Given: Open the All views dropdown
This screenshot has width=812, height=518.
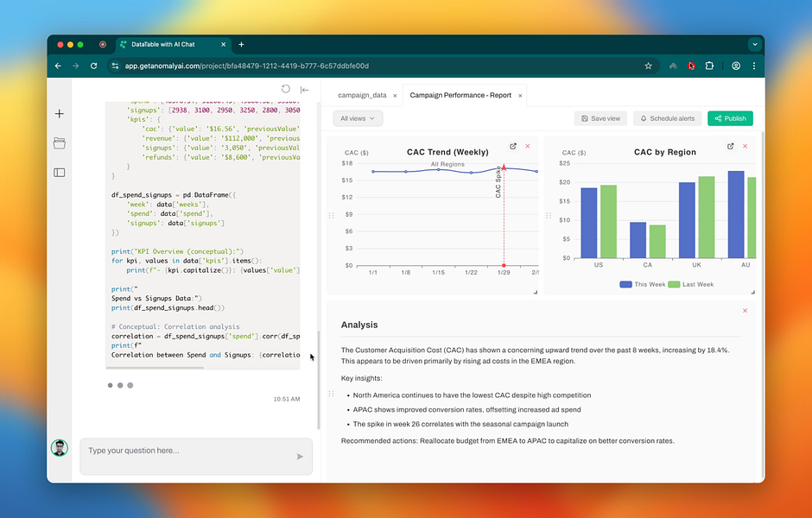Looking at the screenshot, I should tap(358, 118).
